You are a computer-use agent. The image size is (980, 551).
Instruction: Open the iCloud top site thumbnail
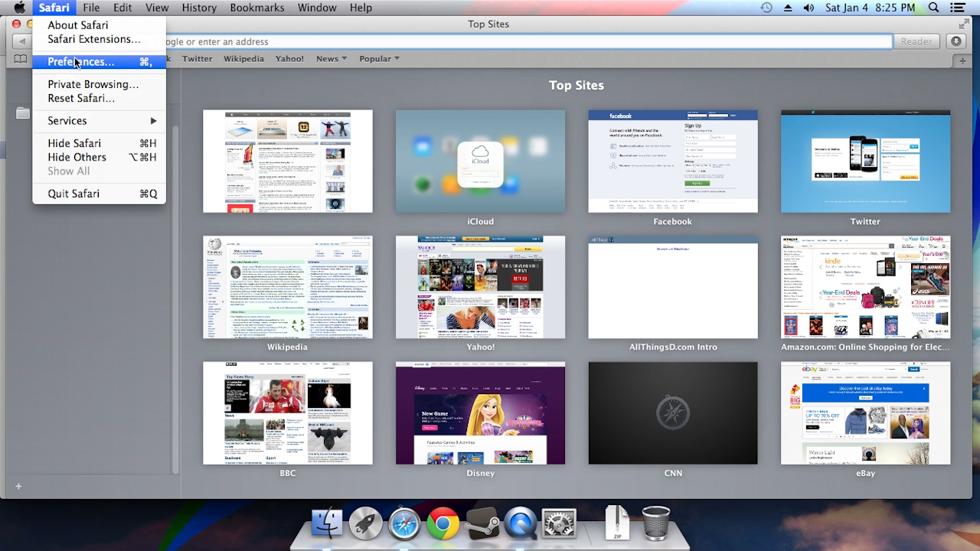(480, 161)
